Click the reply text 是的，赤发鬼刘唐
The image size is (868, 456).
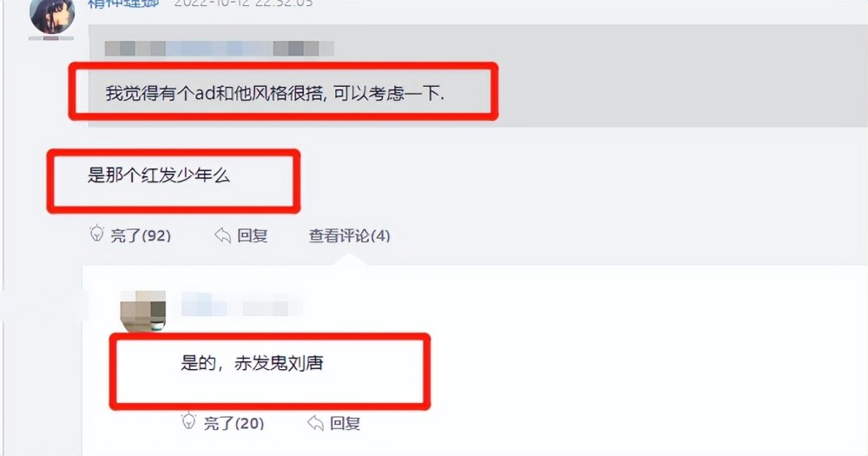pos(252,363)
